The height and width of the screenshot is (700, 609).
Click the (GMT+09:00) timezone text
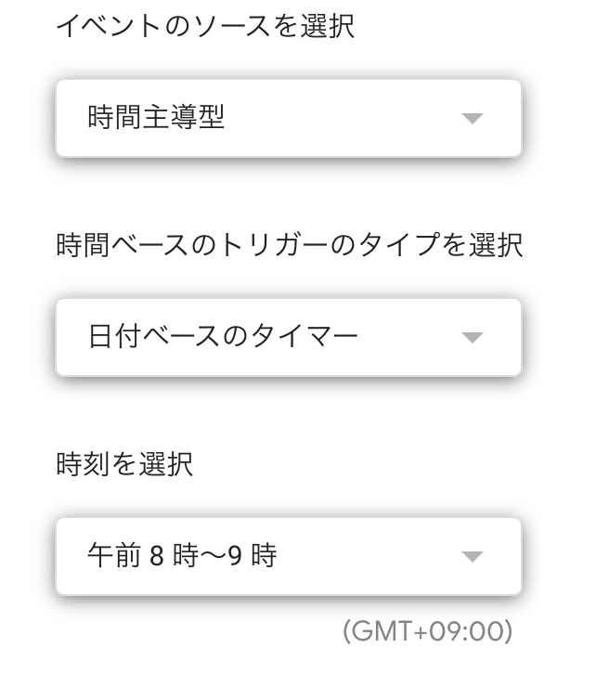[x=427, y=632]
